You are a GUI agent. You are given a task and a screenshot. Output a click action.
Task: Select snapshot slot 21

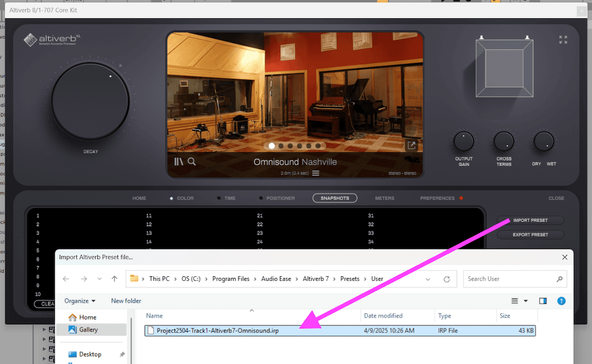point(260,216)
